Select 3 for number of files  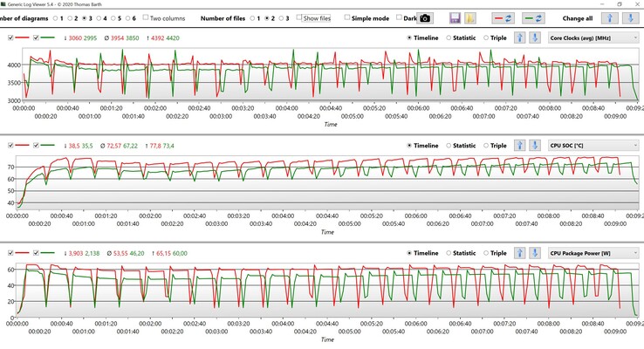coord(282,17)
